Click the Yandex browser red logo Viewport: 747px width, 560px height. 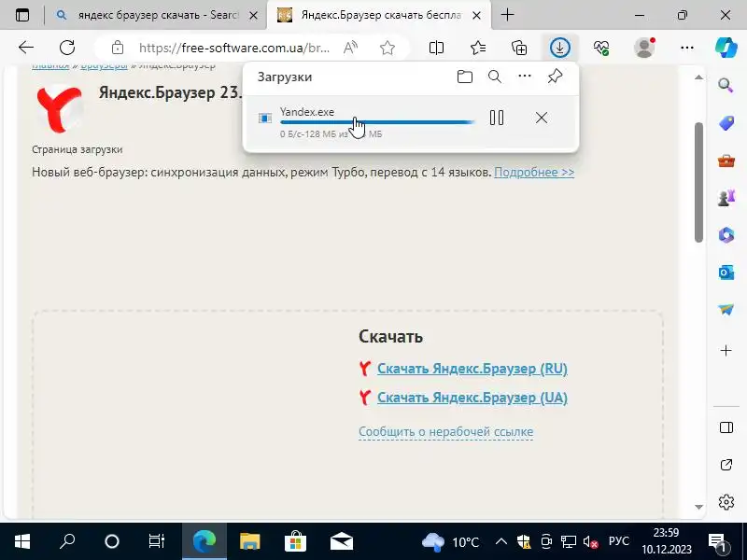(x=60, y=108)
